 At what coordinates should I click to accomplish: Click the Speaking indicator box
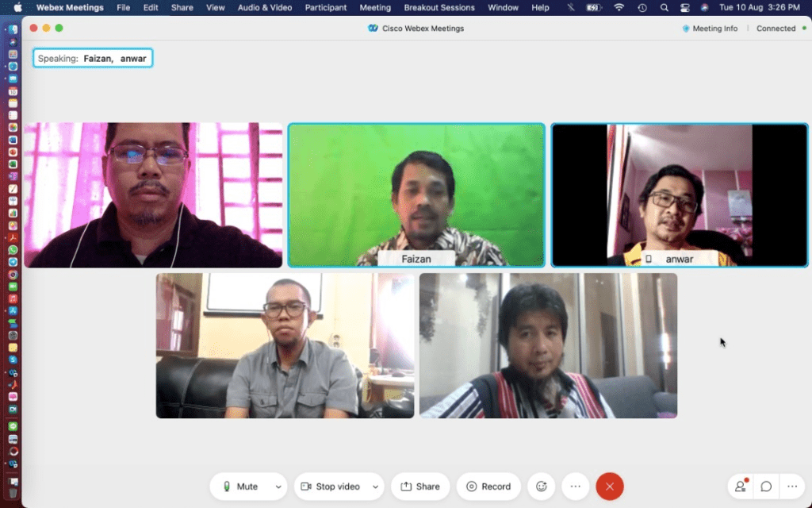(x=93, y=58)
